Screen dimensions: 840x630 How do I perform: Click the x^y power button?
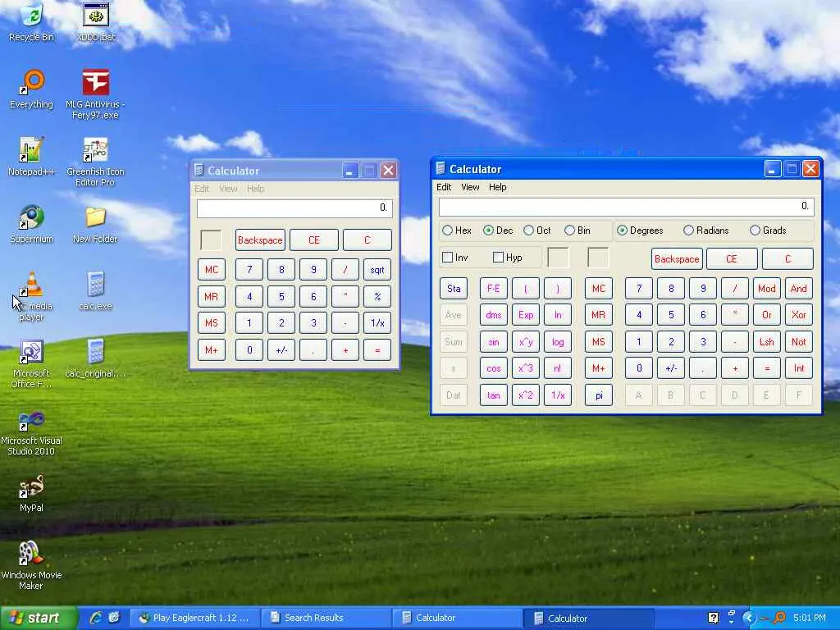tap(526, 342)
